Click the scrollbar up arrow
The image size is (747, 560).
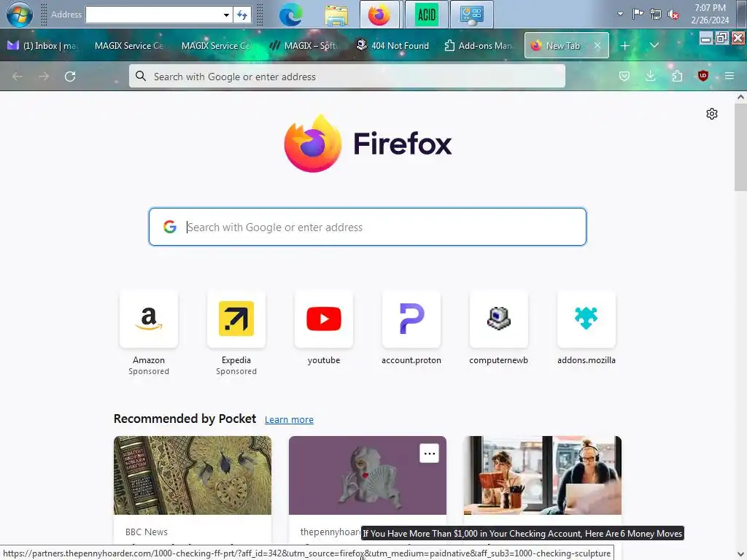(740, 97)
